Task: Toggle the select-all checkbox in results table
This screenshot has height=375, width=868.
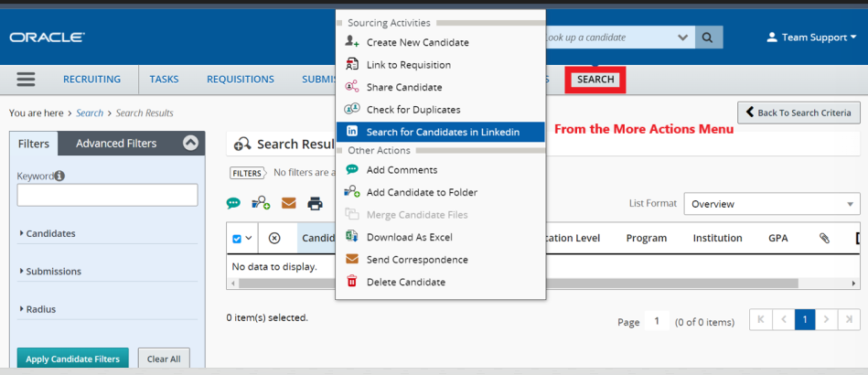Action: 237,239
